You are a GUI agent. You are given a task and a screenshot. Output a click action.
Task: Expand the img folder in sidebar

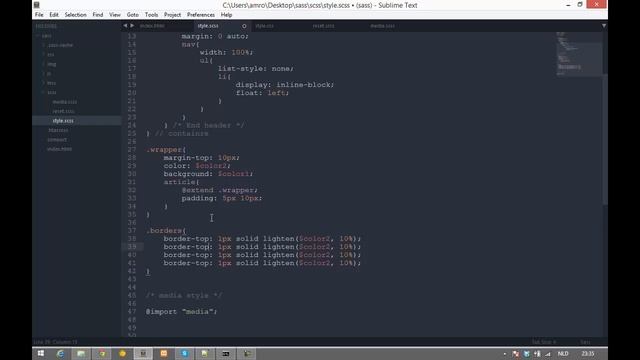coord(52,64)
